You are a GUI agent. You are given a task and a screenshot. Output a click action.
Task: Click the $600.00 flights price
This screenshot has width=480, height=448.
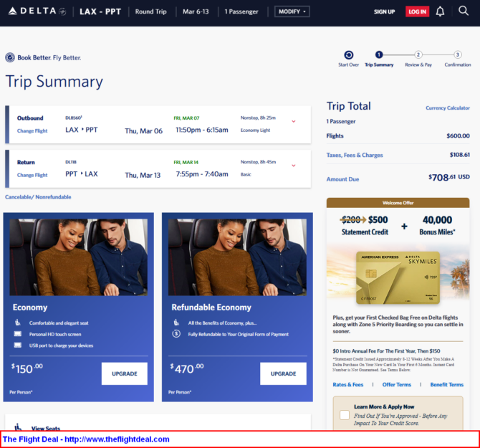click(x=458, y=135)
